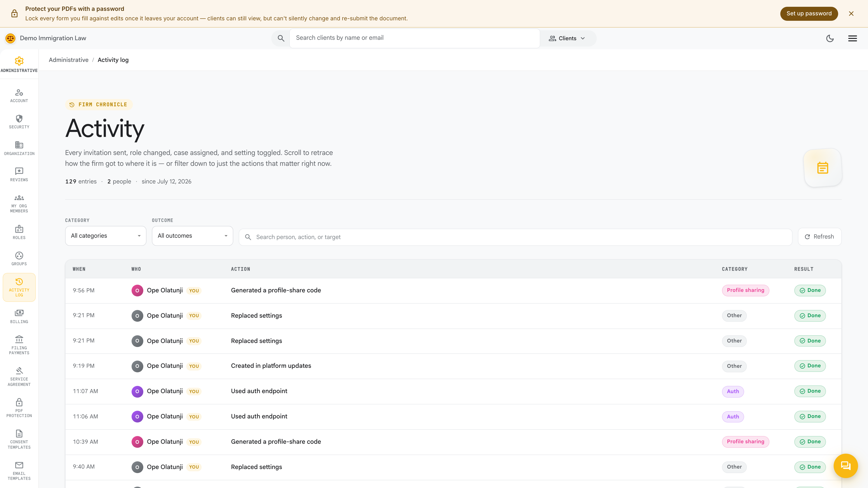Click the WHO column header
The height and width of the screenshot is (488, 868).
tap(136, 269)
